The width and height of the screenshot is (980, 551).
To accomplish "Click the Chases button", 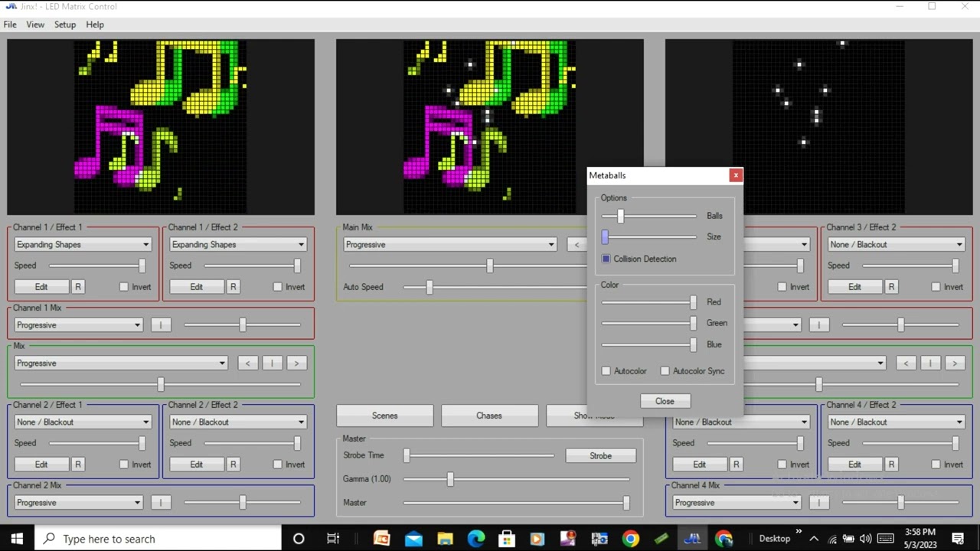I will (489, 416).
